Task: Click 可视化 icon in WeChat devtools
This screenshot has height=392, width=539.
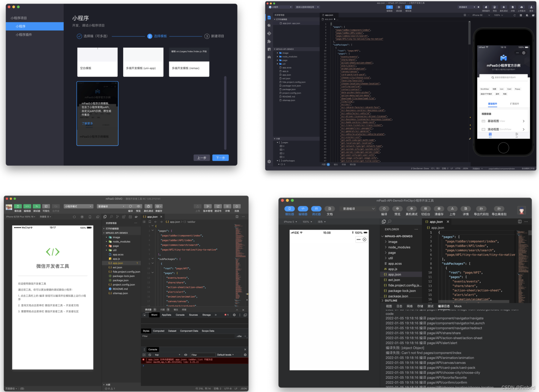Action: [46, 206]
